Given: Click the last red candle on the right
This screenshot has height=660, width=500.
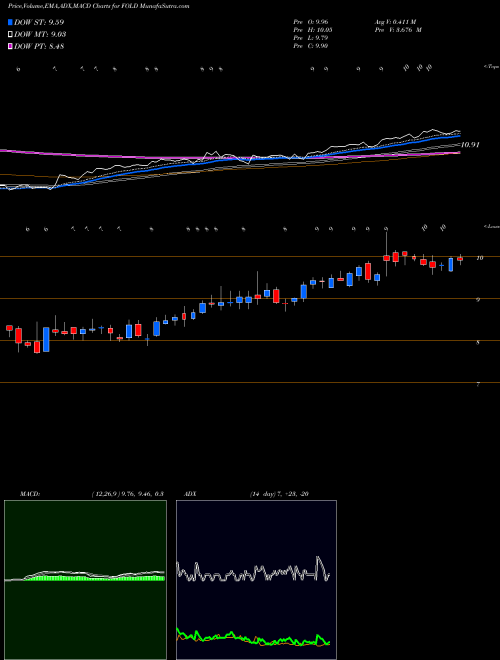Looking at the screenshot, I should (460, 259).
